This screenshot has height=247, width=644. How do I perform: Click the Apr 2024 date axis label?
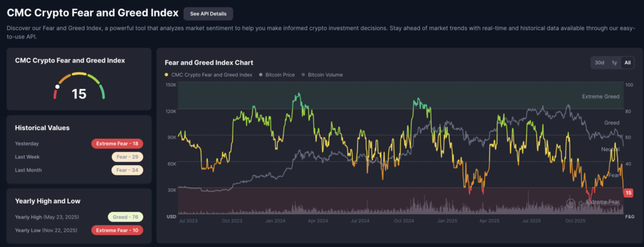[x=318, y=221]
